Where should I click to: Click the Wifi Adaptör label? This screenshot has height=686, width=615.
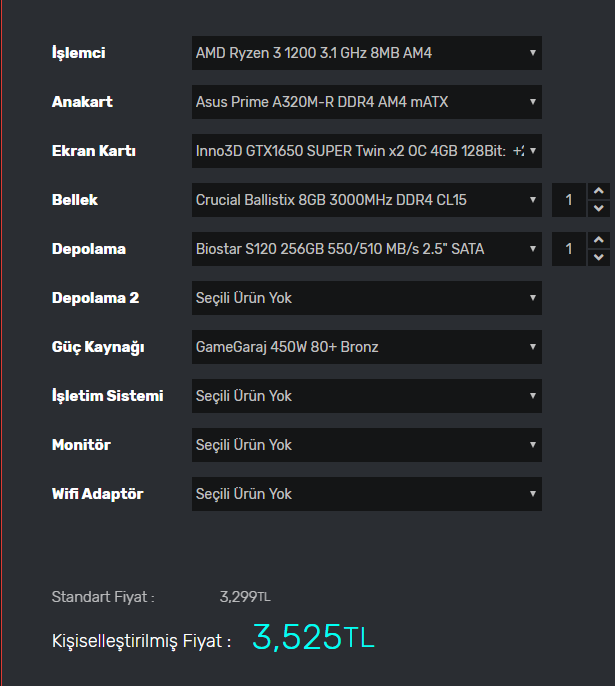pos(98,494)
